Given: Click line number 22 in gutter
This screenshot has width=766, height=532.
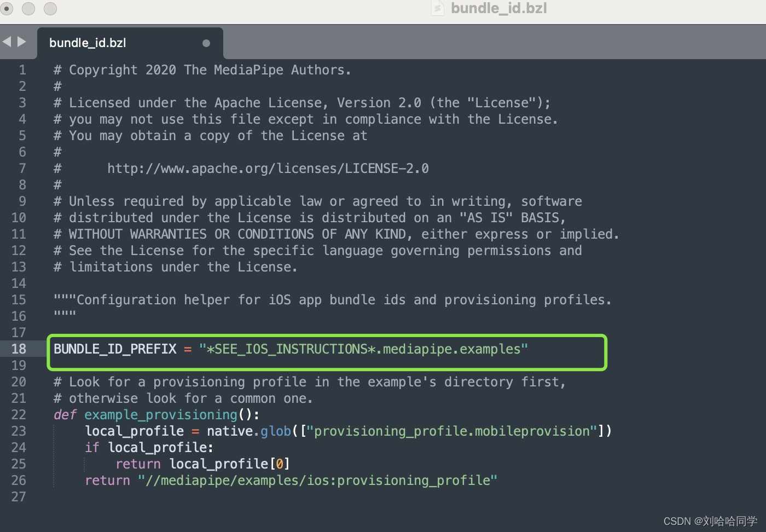Looking at the screenshot, I should click(19, 415).
